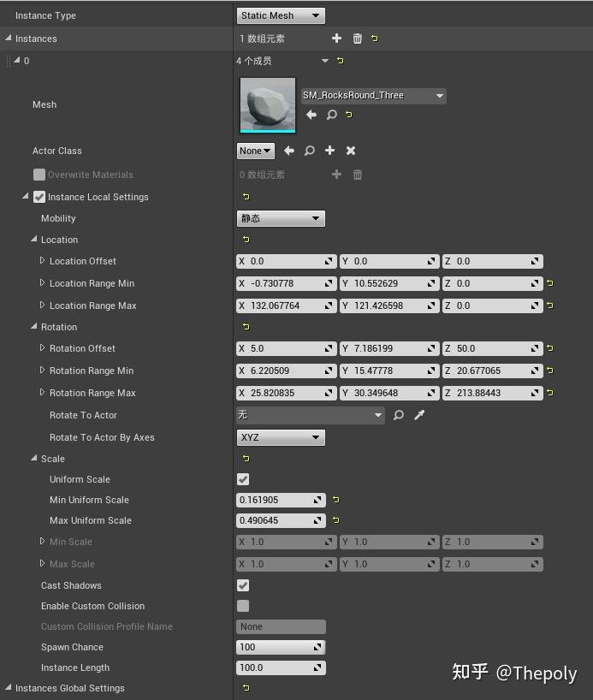Click the Min Uniform Scale value field
The height and width of the screenshot is (700, 593).
[281, 500]
